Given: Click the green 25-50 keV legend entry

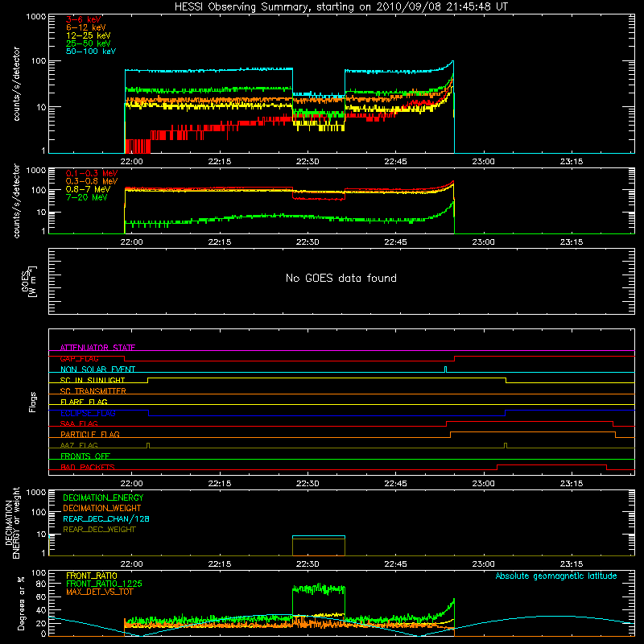Looking at the screenshot, I should (x=89, y=43).
